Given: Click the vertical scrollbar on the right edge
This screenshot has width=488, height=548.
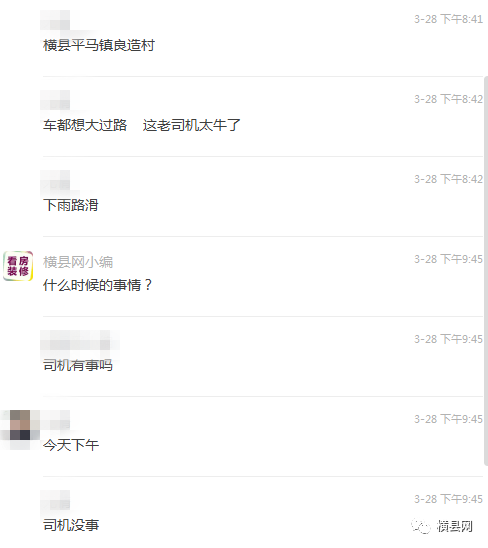Looking at the screenshot, I should pos(486,271).
